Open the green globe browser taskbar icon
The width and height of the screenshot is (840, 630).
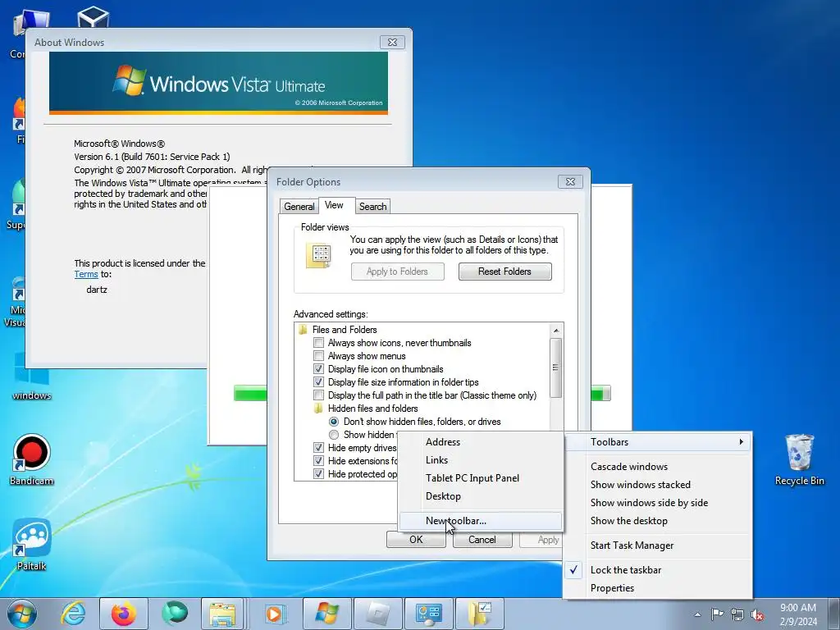click(176, 614)
